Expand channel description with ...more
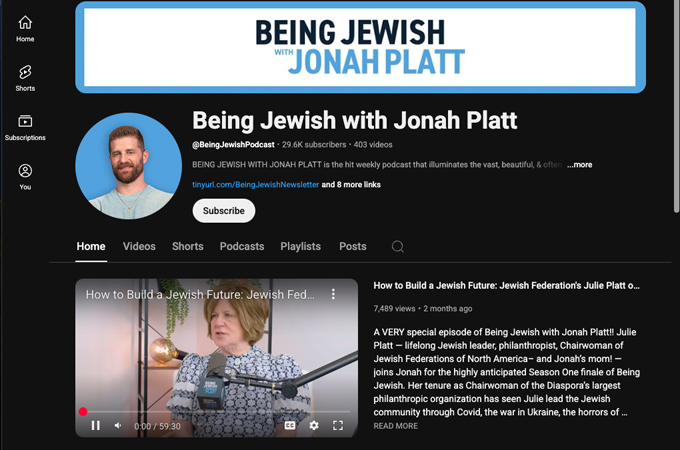This screenshot has width=680, height=450. [x=580, y=165]
